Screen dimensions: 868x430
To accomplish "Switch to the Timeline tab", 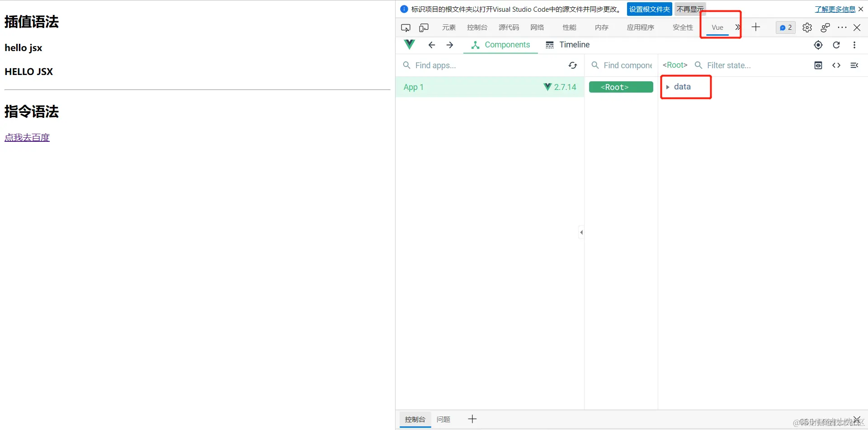I will (x=567, y=45).
